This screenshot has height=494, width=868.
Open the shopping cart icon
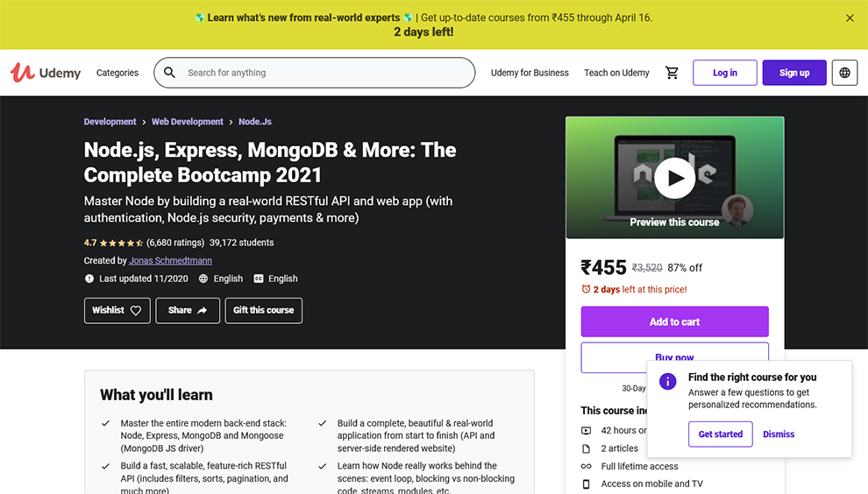pyautogui.click(x=672, y=73)
